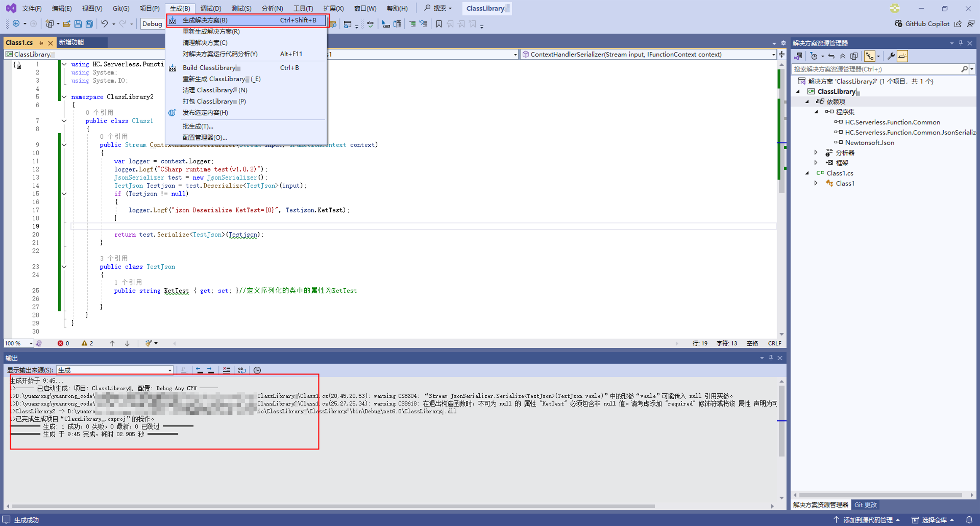Toggle Preview Selected Items in Solution Explorer

[902, 56]
